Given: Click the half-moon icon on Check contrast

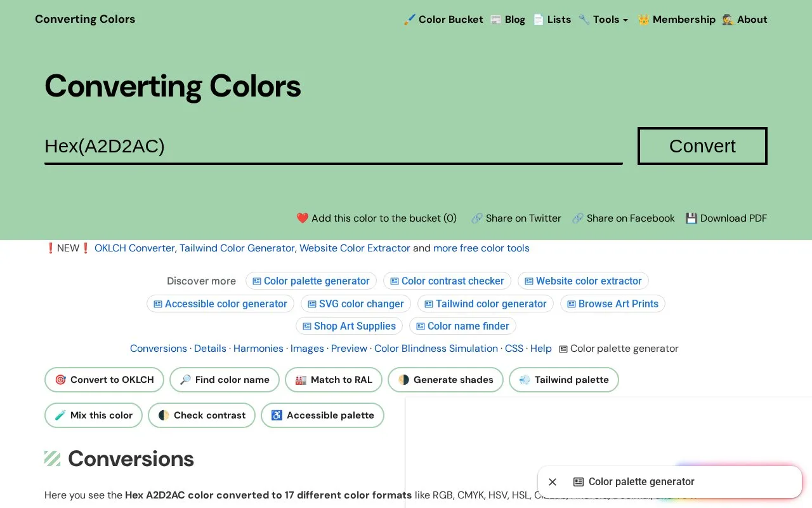Looking at the screenshot, I should (x=164, y=415).
